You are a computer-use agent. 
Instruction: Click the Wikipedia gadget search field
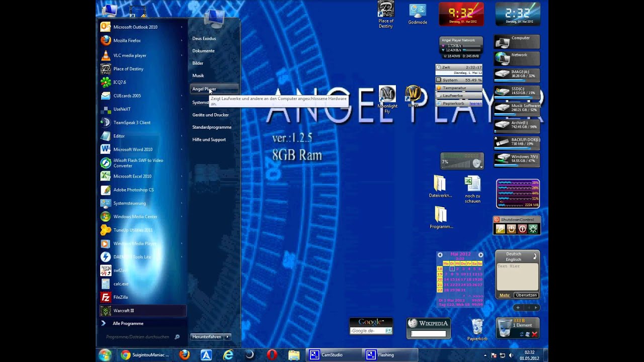pos(428,333)
